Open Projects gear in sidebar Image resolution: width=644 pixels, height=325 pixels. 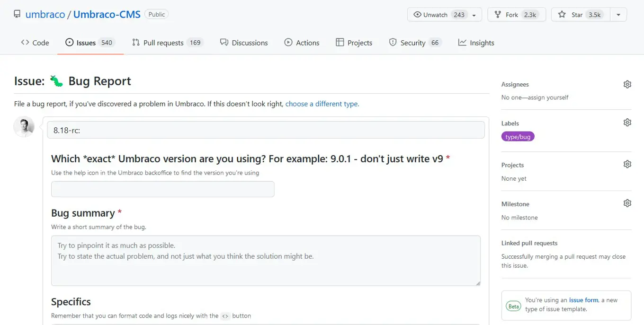[627, 164]
